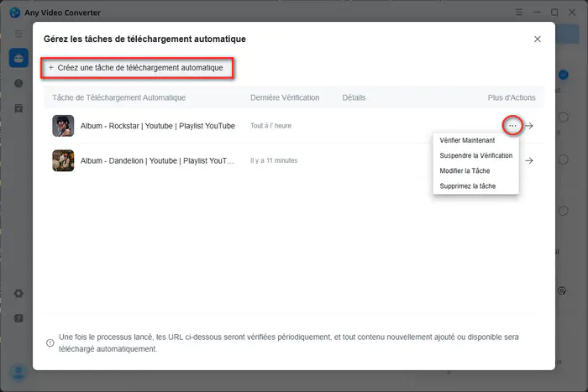The height and width of the screenshot is (392, 588).
Task: Open the hamburger menu in title bar
Action: [519, 13]
